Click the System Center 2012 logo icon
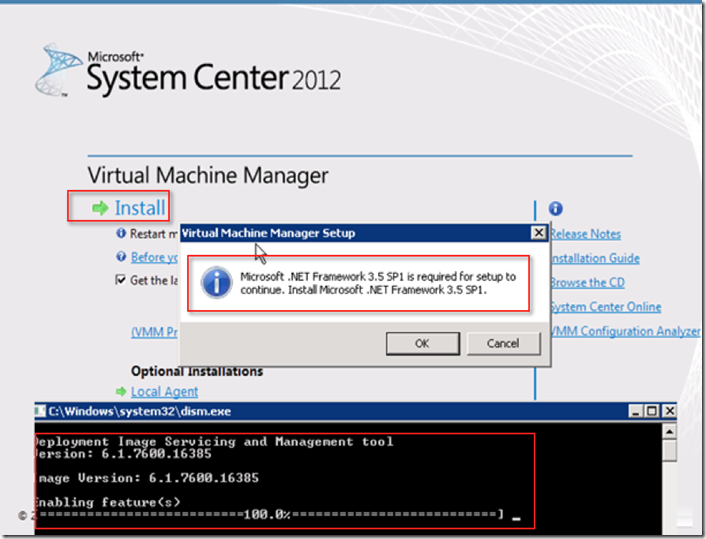The width and height of the screenshot is (706, 539). pyautogui.click(x=58, y=70)
